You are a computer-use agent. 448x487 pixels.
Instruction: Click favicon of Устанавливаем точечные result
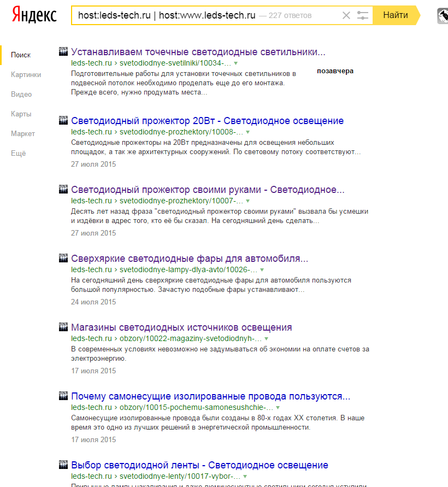[63, 51]
